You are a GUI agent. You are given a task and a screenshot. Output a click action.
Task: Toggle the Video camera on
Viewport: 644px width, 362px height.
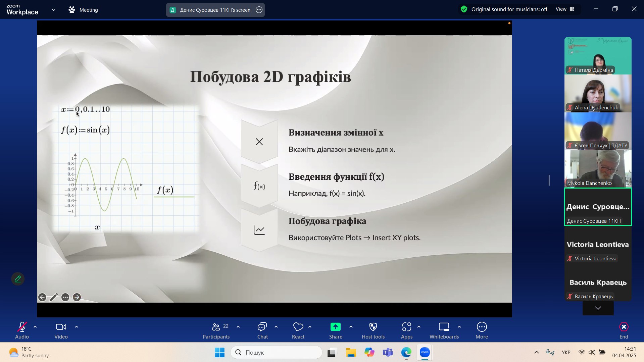61,330
